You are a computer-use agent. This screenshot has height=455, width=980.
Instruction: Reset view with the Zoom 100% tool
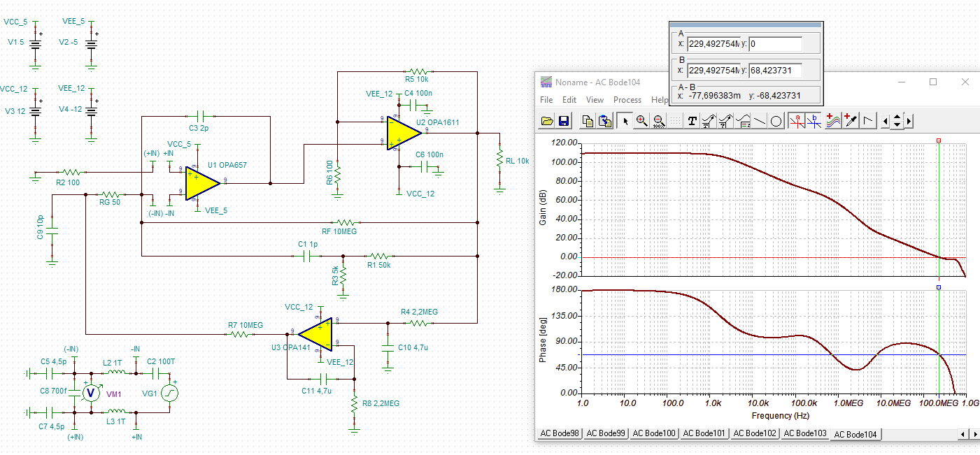(x=658, y=120)
